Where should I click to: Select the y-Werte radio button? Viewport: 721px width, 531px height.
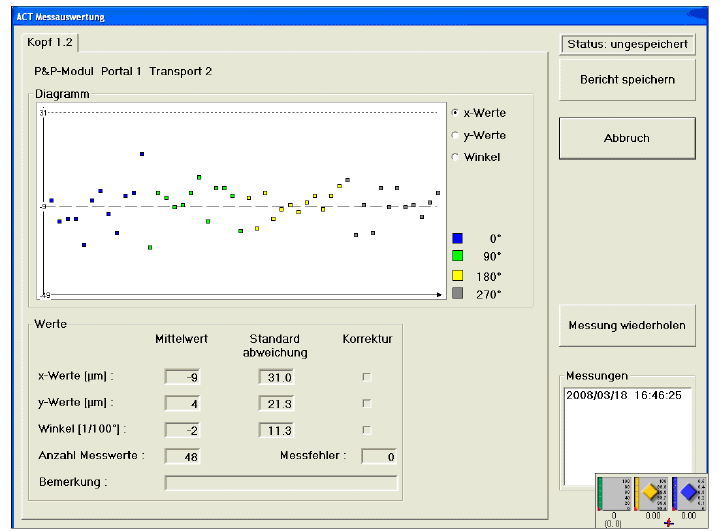click(x=456, y=135)
